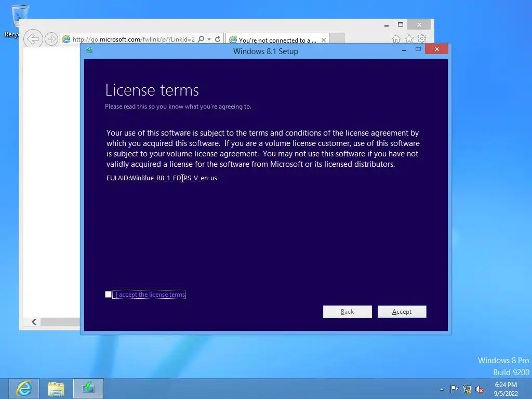Open Favorites star in Internet Explorer
532x399 pixels.
[x=409, y=38]
